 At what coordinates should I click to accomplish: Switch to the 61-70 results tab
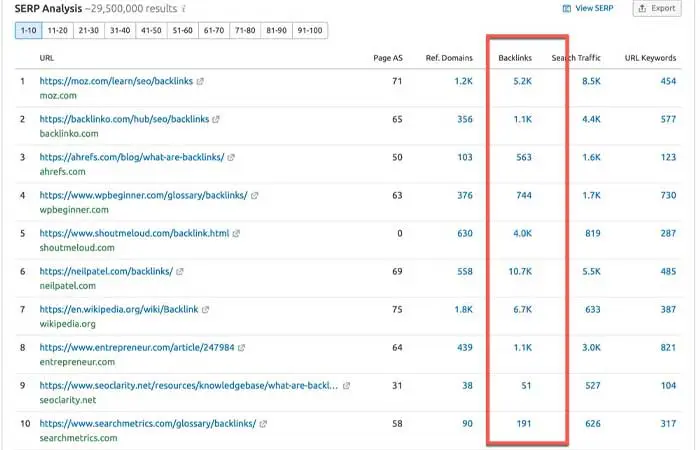click(x=214, y=30)
